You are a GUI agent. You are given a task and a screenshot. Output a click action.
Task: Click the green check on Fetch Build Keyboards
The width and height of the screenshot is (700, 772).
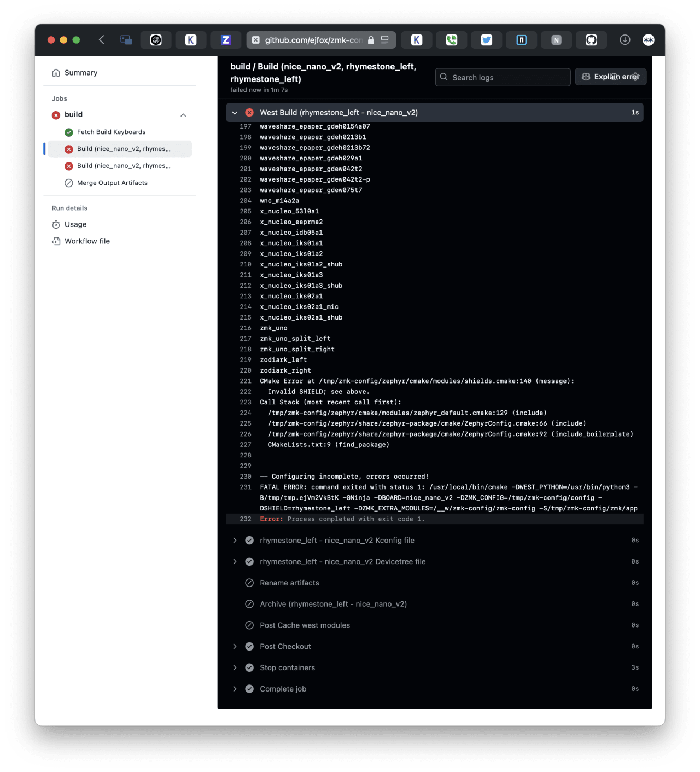(x=68, y=132)
